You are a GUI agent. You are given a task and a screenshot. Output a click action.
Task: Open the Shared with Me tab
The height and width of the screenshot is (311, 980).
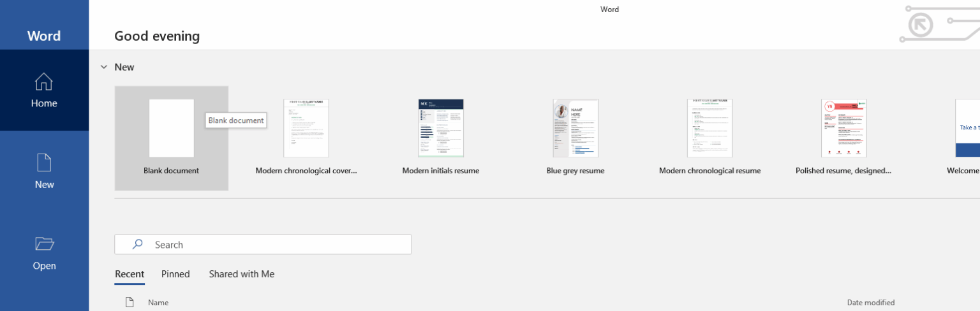click(x=242, y=274)
